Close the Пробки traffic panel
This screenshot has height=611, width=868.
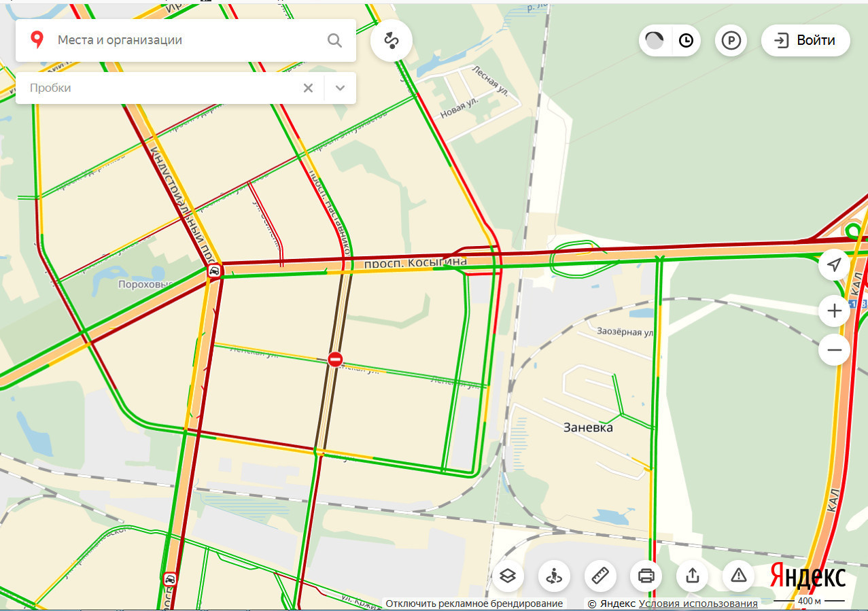[x=308, y=88]
